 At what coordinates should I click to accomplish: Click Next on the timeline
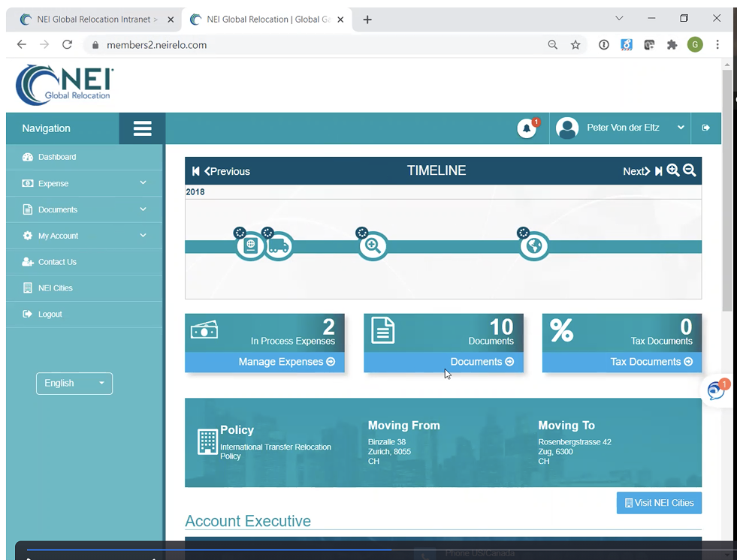pos(636,171)
